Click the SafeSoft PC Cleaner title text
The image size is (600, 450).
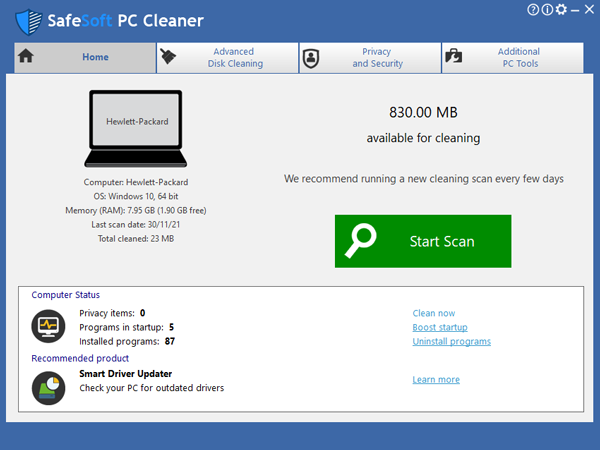[126, 21]
